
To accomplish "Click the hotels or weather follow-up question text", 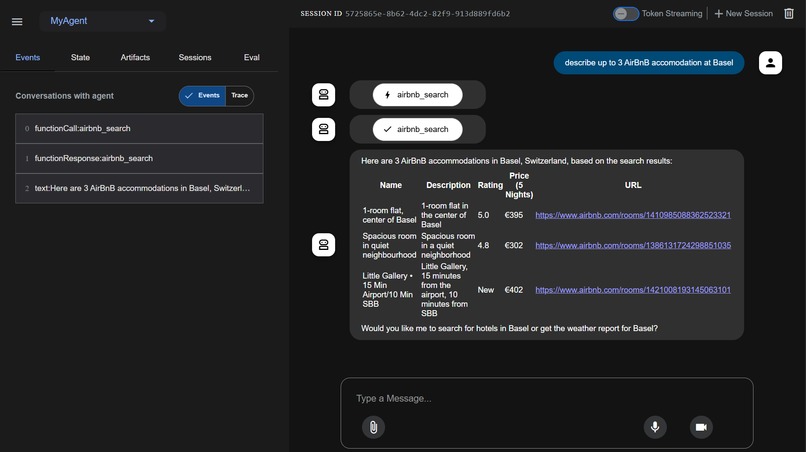I will click(x=509, y=329).
